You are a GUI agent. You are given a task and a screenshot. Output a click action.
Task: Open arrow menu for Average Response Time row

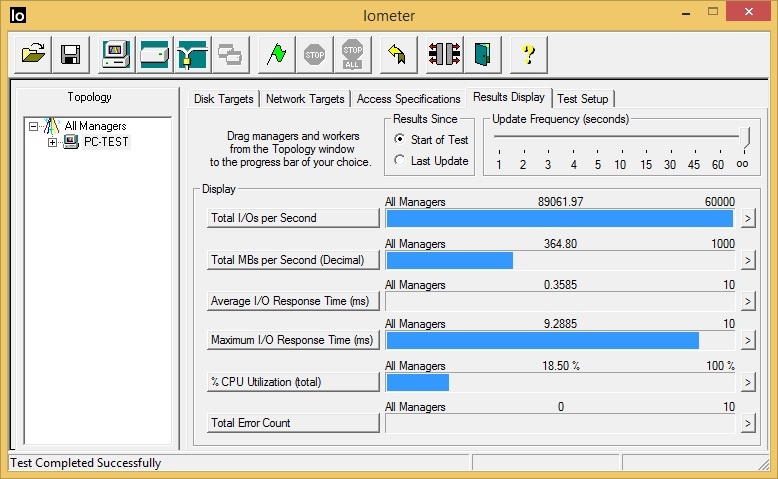[x=748, y=301]
